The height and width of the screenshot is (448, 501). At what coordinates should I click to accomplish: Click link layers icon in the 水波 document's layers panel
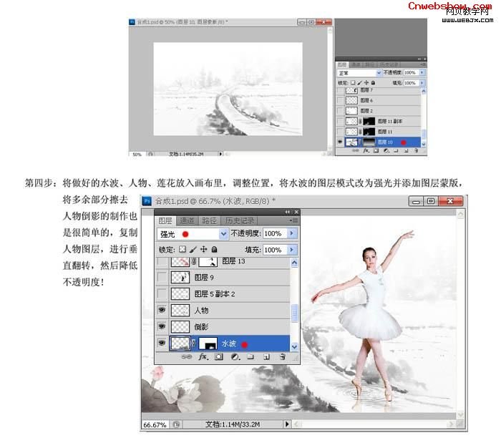tap(186, 356)
